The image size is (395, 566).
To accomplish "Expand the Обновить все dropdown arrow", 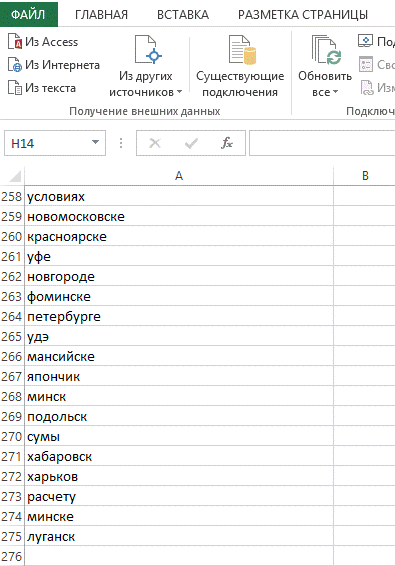I will click(335, 92).
